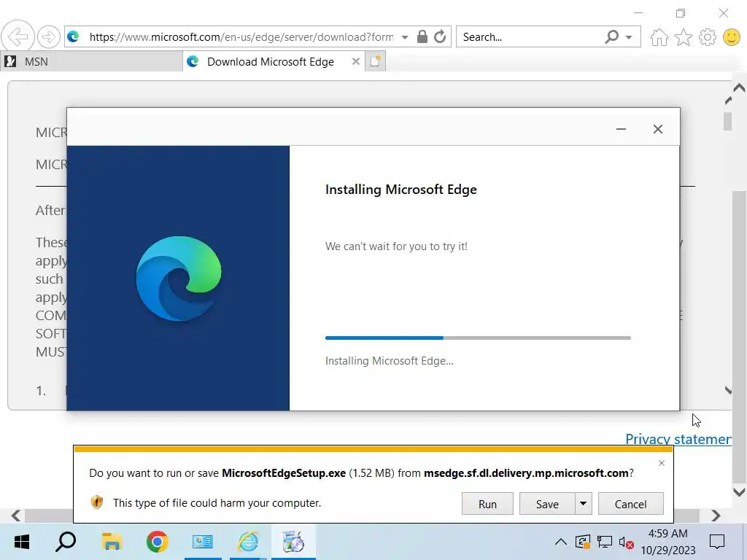
Task: Dismiss the download notification bar with X
Action: pos(661,463)
